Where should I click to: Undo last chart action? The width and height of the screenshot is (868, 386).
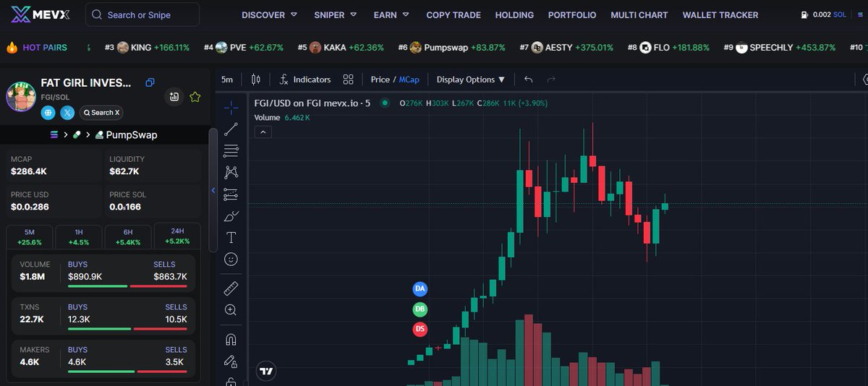click(x=529, y=80)
